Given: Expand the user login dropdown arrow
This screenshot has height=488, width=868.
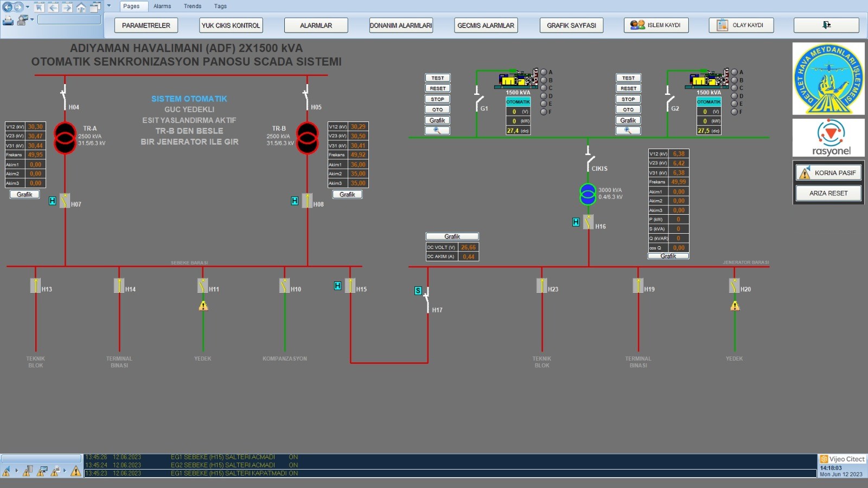Looking at the screenshot, I should 32,20.
